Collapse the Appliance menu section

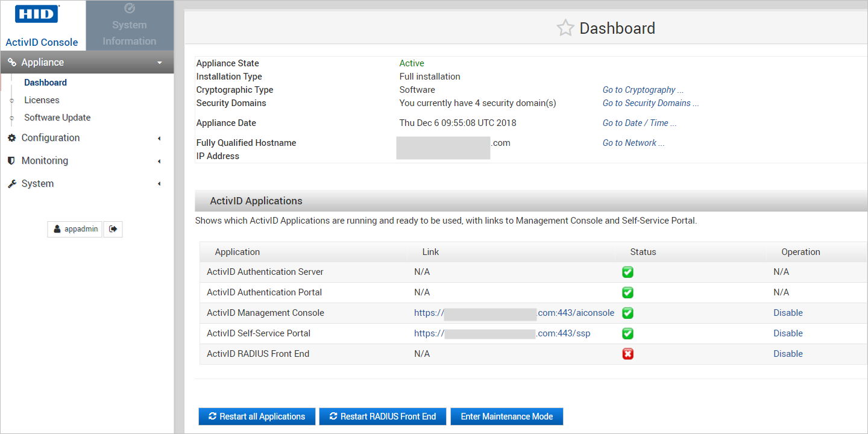coord(87,62)
